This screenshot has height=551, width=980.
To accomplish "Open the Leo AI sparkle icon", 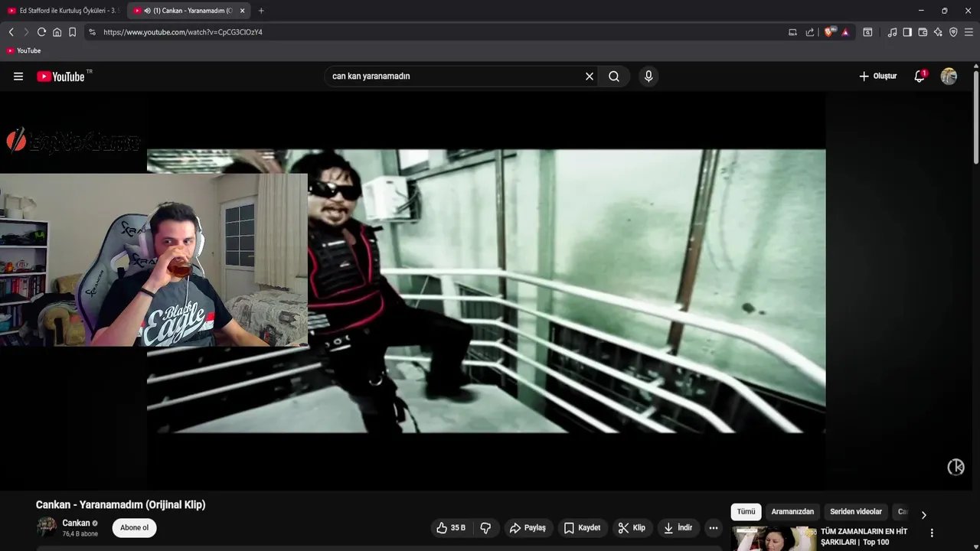I will coord(938,32).
